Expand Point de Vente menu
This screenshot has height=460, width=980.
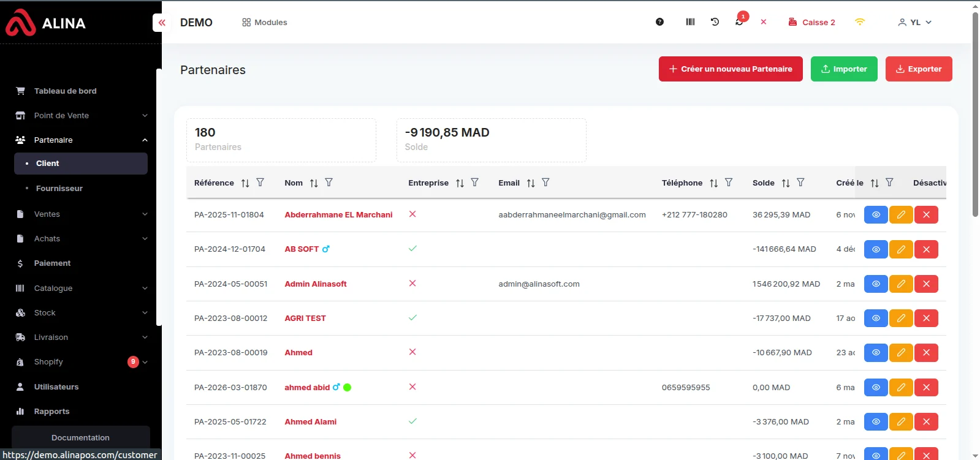click(x=81, y=116)
